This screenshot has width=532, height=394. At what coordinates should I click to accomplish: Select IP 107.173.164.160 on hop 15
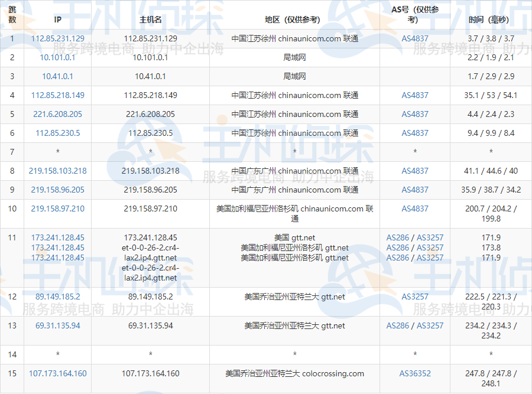click(x=57, y=374)
